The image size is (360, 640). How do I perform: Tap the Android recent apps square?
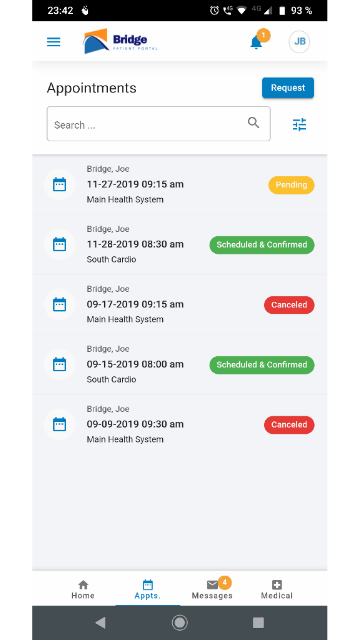(258, 622)
